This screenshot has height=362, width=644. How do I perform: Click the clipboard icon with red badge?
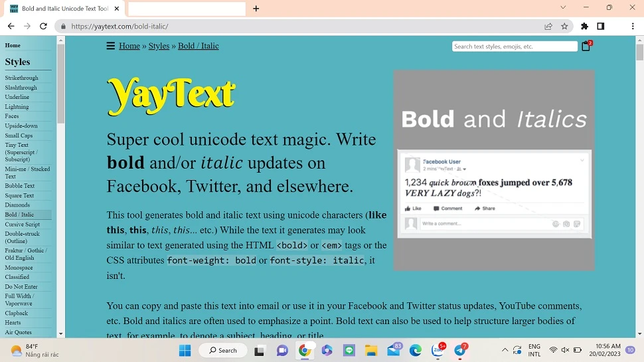(x=586, y=46)
